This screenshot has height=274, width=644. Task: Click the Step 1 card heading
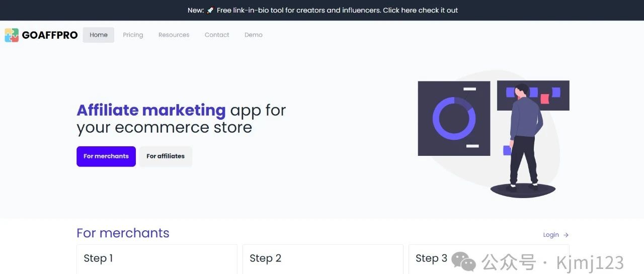(x=98, y=258)
